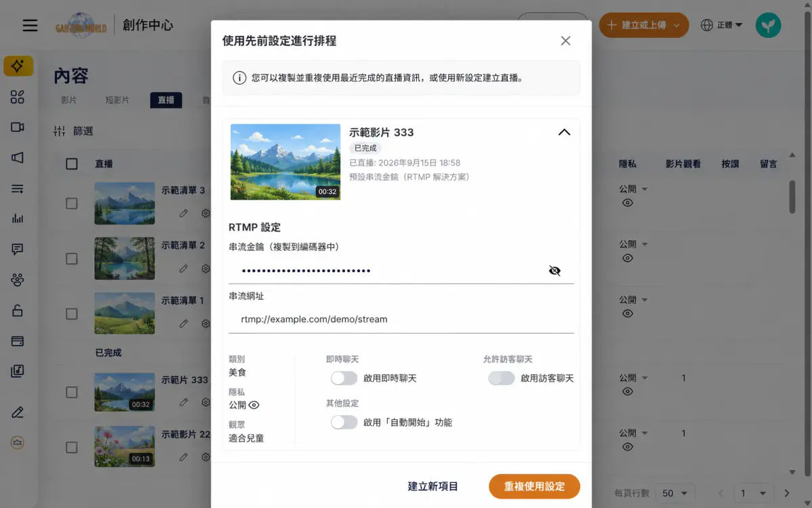Viewport: 812px width, 508px height.
Task: Edit 示範清單 1 with pencil icon
Action: [183, 323]
